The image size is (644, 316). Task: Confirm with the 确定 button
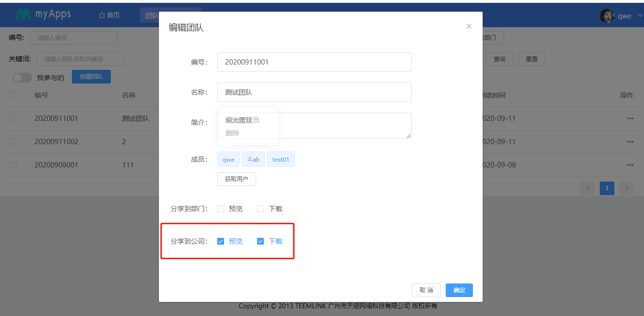click(x=459, y=290)
